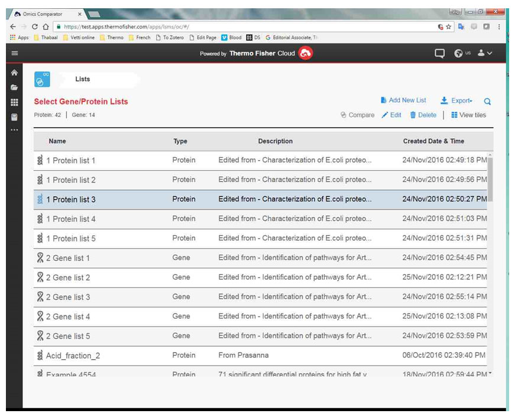Viewport: 518px width, 420px height.
Task: Switch to View tiles layout
Action: point(468,115)
